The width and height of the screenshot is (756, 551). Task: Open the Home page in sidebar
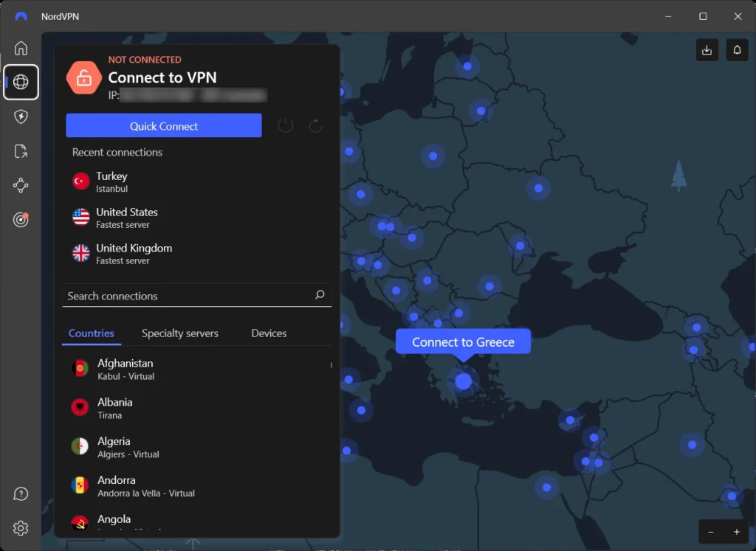21,48
